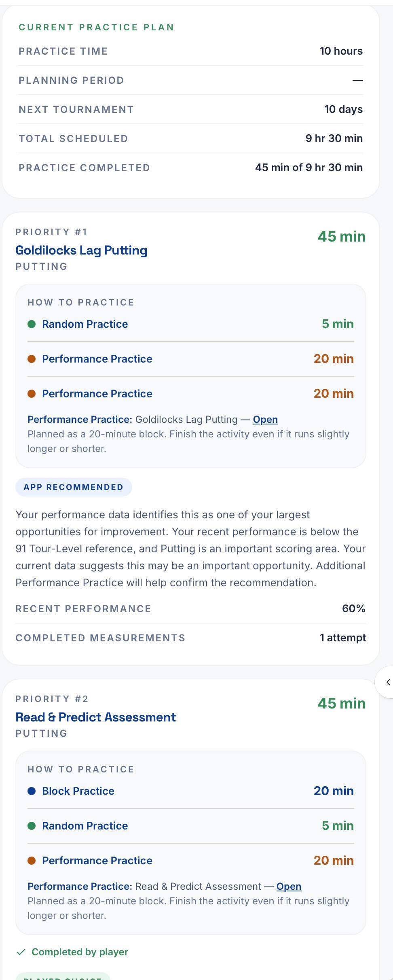Click green dot beside Random Practice in Priority #1

pyautogui.click(x=32, y=324)
